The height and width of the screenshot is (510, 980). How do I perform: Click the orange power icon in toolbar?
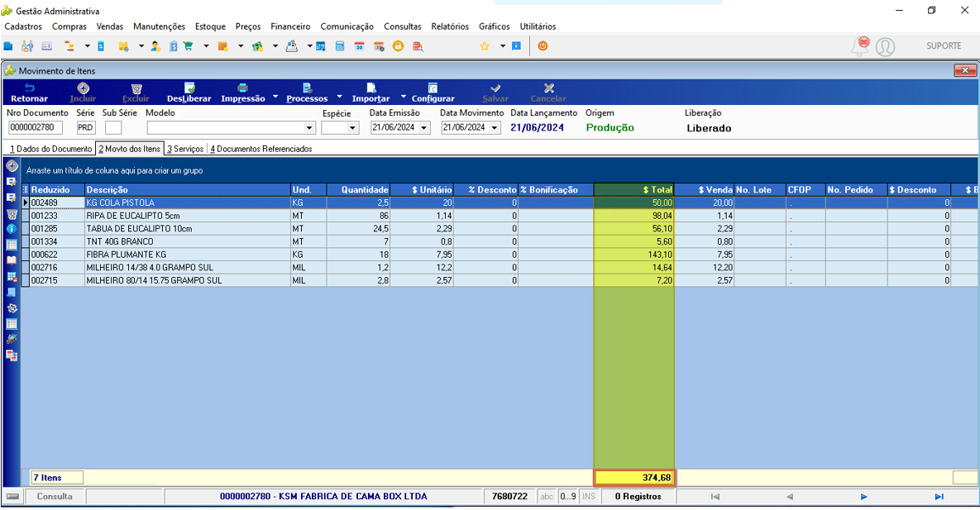pos(543,46)
